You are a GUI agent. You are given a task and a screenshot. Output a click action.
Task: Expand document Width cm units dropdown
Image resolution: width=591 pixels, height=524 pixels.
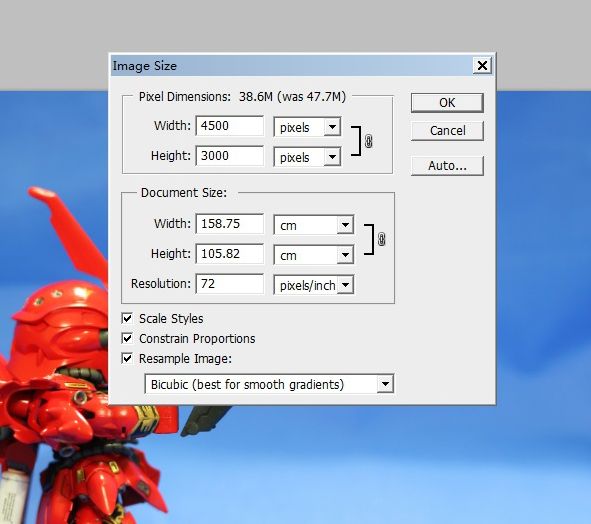coord(314,225)
